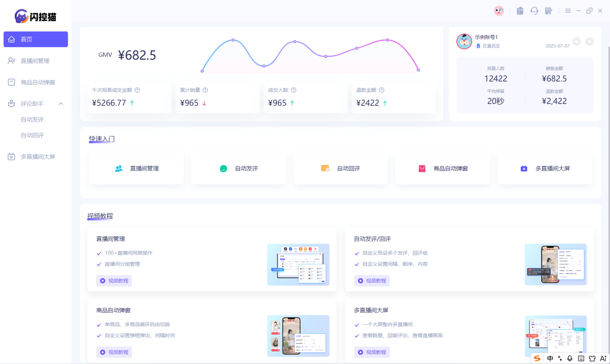
Task: Click the 自定义设置间隔、顺序、内容 text
Action: [x=395, y=264]
